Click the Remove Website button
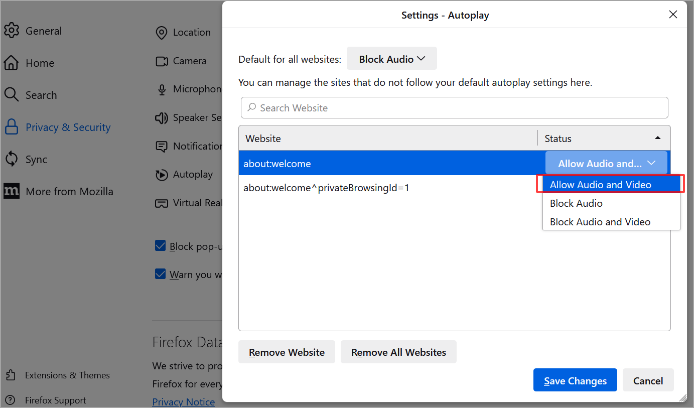Viewport: 694px width, 408px height. [286, 352]
